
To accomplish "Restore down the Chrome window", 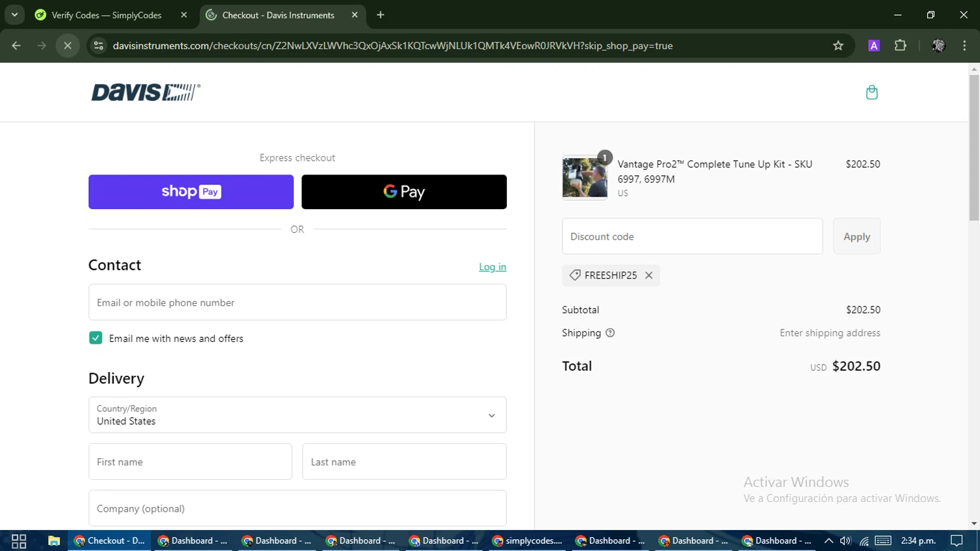I will 930,14.
